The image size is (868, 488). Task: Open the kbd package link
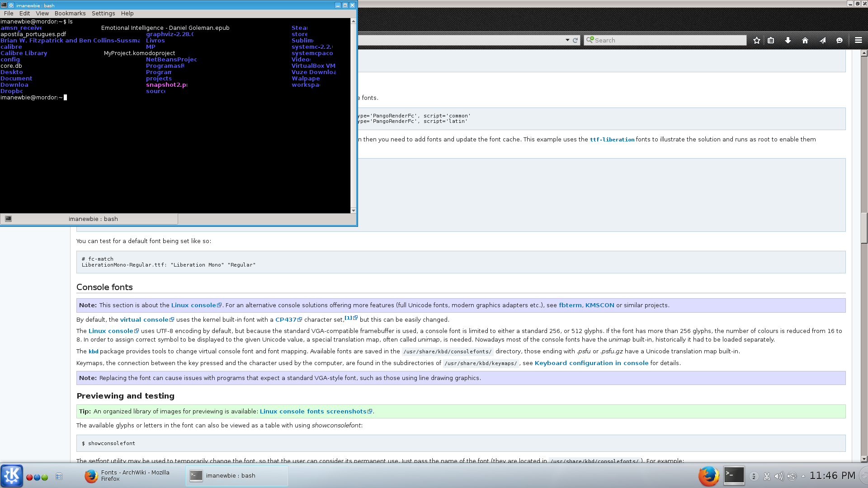click(93, 352)
